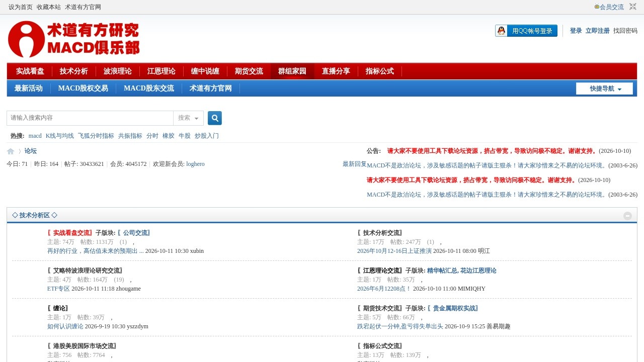Image resolution: width=644 pixels, height=362 pixels.
Task: Open the 江恩理论 menu tab
Action: [161, 71]
